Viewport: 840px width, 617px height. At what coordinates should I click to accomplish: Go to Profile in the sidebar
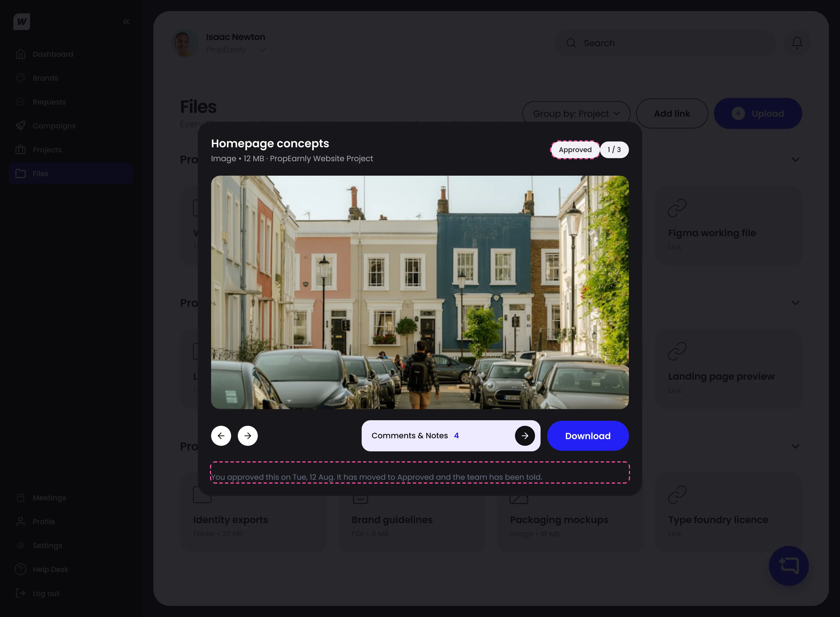coord(71,522)
